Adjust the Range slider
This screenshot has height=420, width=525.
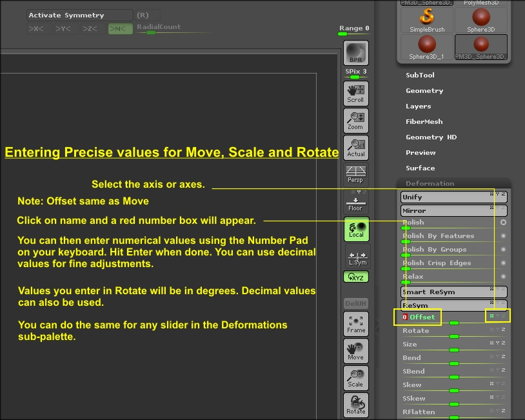pos(354,30)
